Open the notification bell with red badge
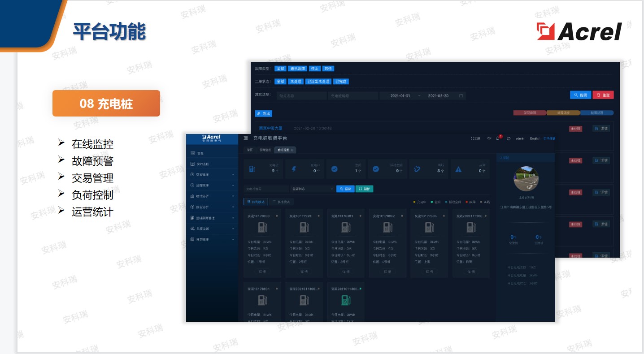The width and height of the screenshot is (644, 354). coord(498,138)
